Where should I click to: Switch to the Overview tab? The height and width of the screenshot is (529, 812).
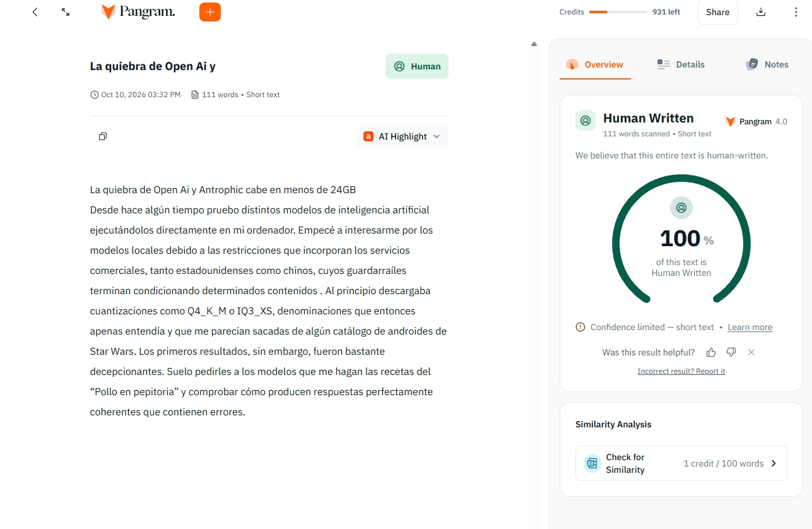(595, 64)
